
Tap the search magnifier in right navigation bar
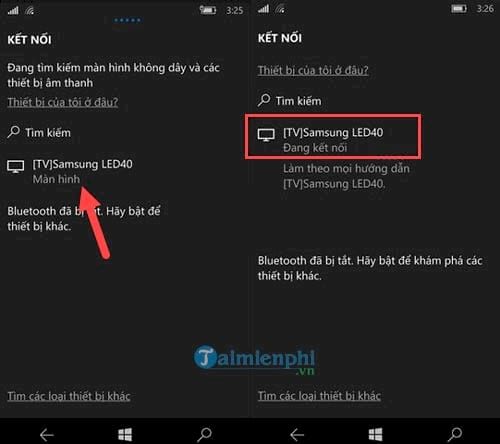[x=455, y=434]
